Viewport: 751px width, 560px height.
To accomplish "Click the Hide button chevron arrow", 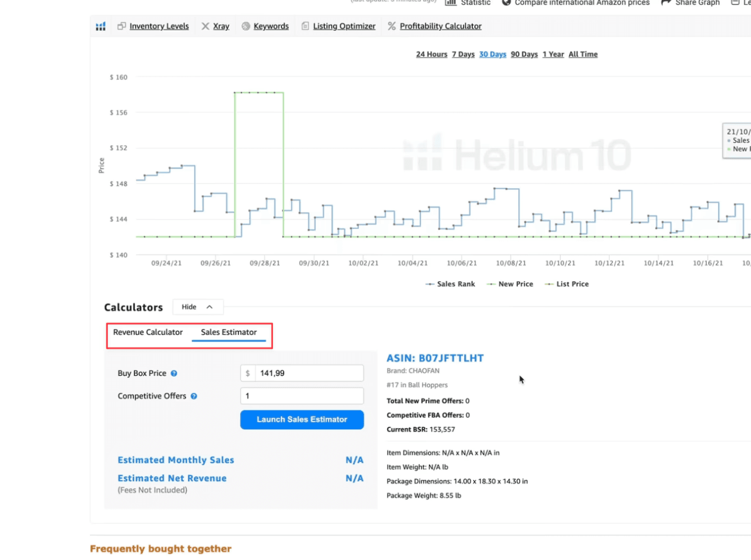I will coord(209,307).
